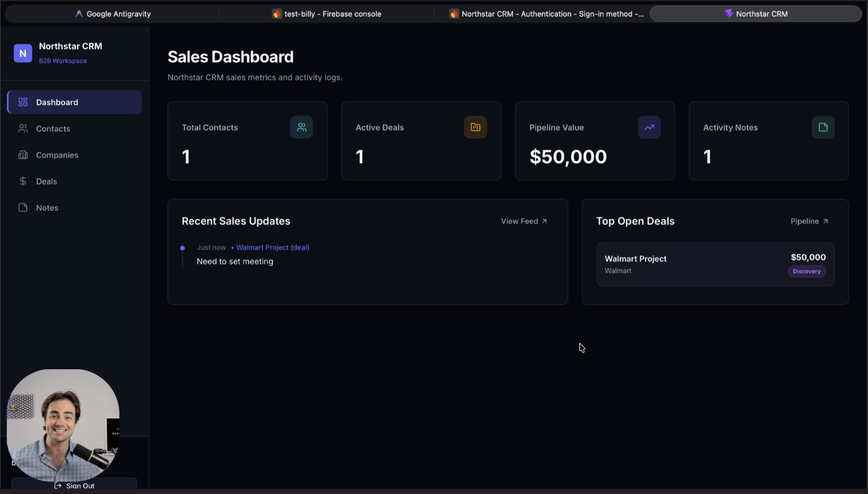Click the Activity Notes card document icon
This screenshot has height=494, width=868.
(823, 127)
